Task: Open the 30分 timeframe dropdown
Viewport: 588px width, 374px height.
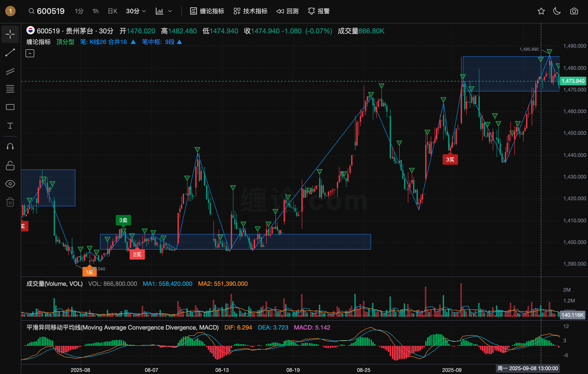Action: point(136,11)
